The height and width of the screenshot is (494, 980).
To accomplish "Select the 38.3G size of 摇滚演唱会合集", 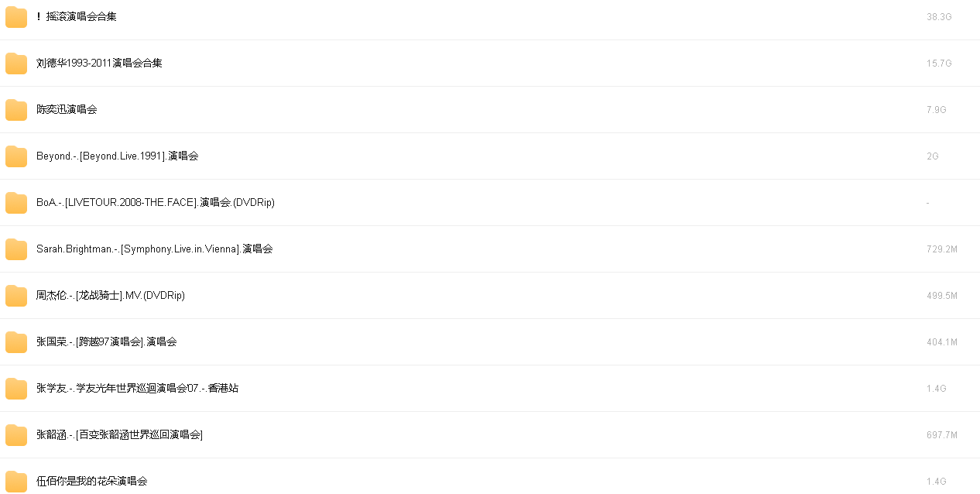I will pyautogui.click(x=939, y=16).
